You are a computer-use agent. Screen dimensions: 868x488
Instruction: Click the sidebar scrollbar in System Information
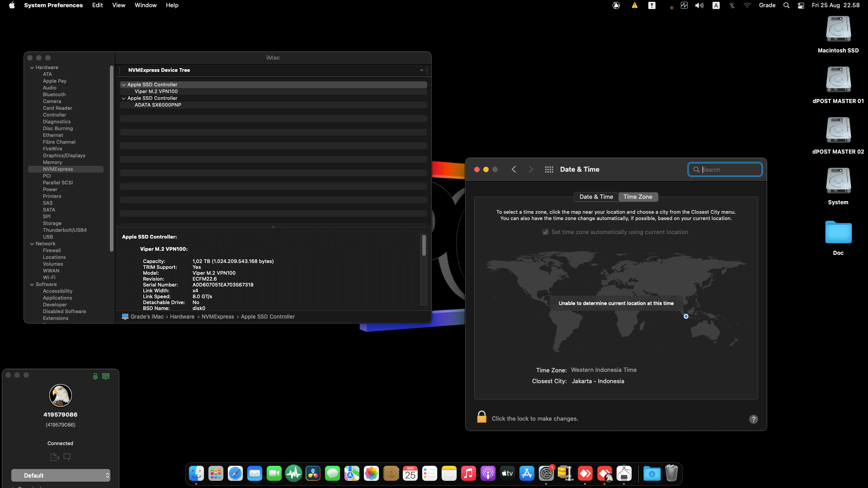pyautogui.click(x=112, y=158)
